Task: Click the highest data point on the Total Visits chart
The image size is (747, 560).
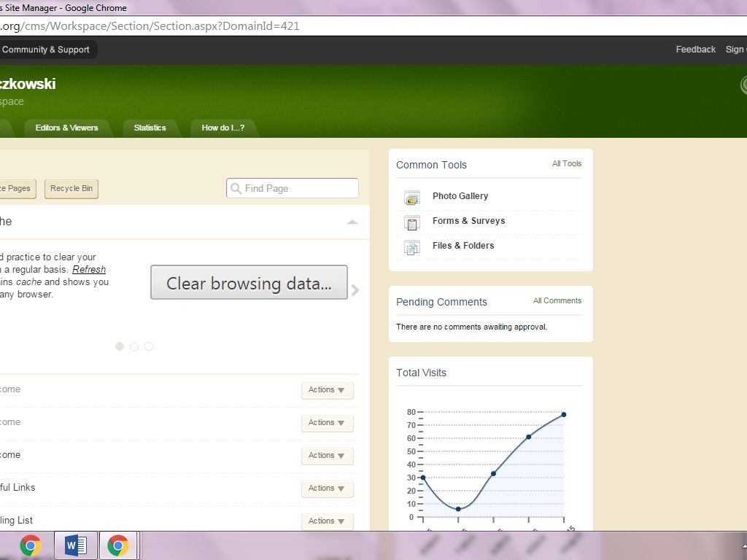Action: click(564, 414)
